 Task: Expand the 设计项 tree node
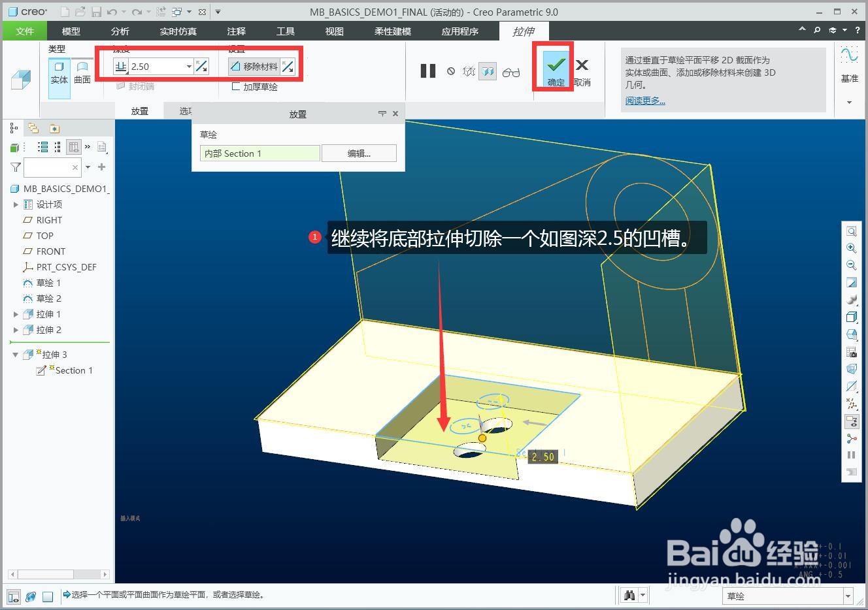click(x=16, y=204)
